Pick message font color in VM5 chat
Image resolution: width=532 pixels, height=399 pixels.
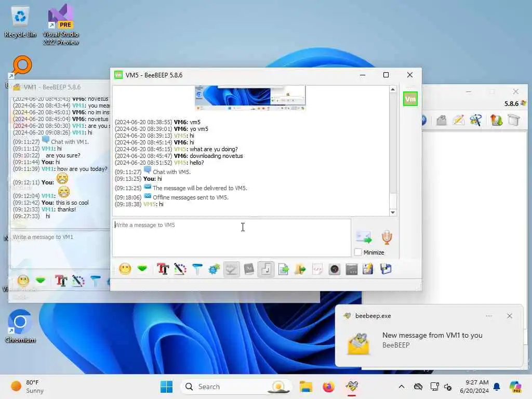coord(180,269)
